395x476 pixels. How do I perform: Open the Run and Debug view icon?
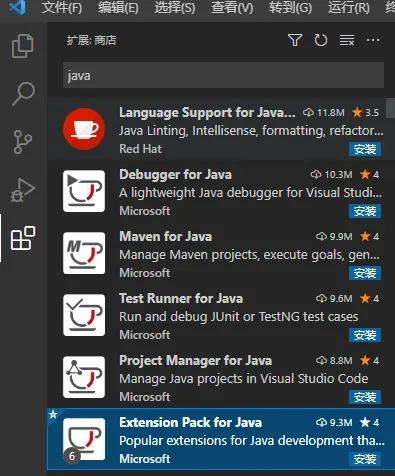[x=23, y=190]
